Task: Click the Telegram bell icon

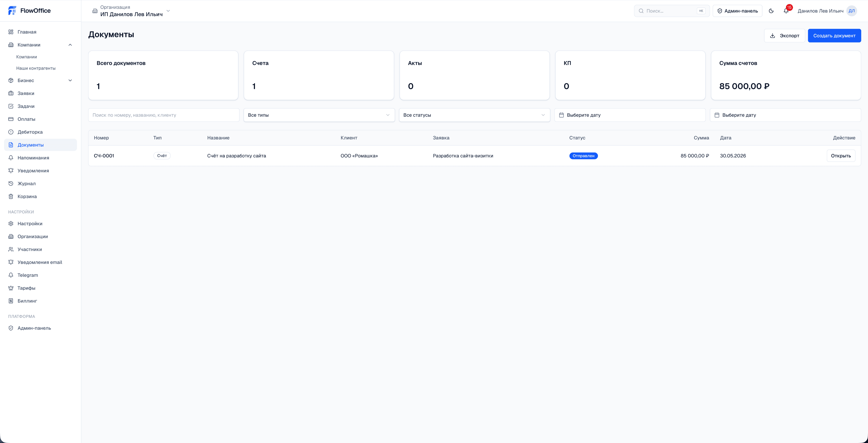Action: pos(11,275)
